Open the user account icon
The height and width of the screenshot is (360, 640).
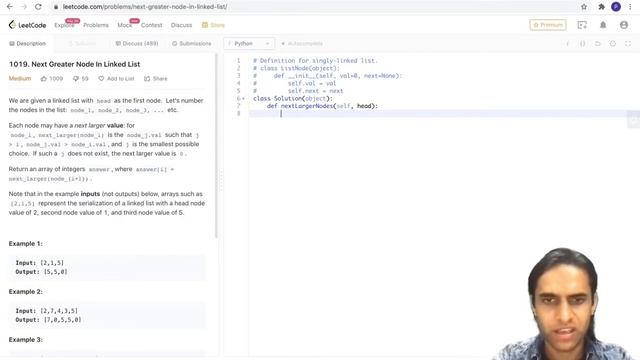[624, 25]
